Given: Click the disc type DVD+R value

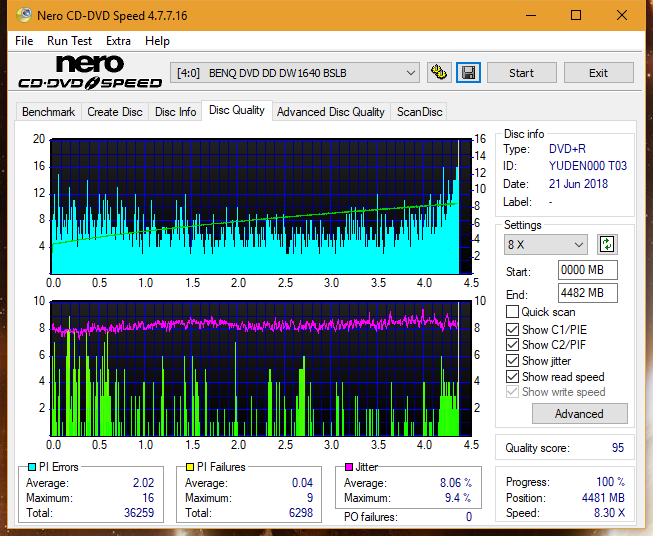Looking at the screenshot, I should tap(567, 149).
